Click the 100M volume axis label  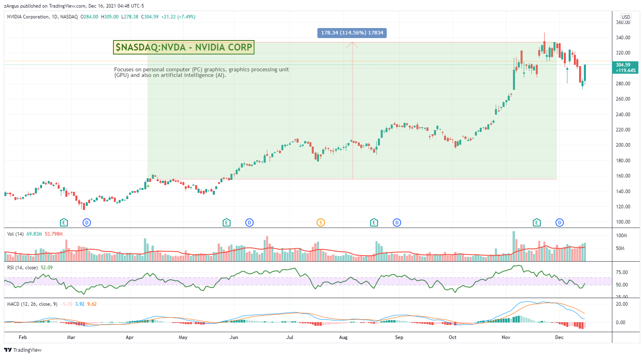coord(622,236)
